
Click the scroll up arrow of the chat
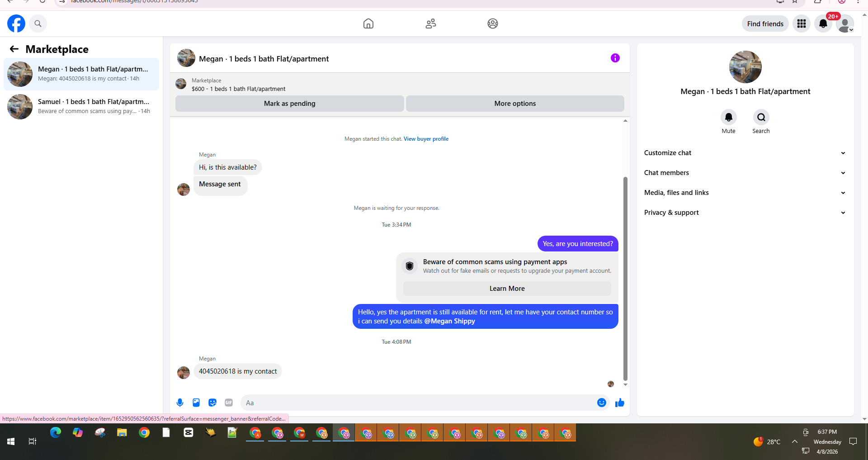625,121
